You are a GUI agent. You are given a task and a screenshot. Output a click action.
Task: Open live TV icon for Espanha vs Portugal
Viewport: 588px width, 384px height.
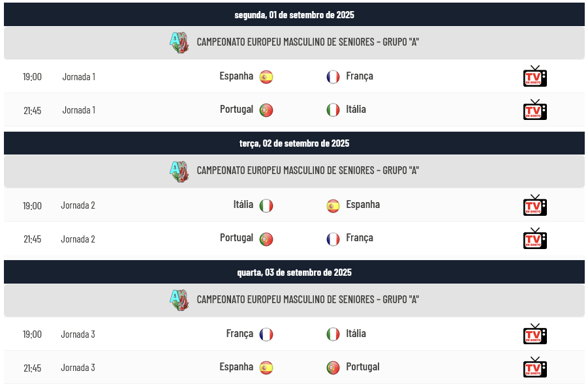tap(534, 367)
